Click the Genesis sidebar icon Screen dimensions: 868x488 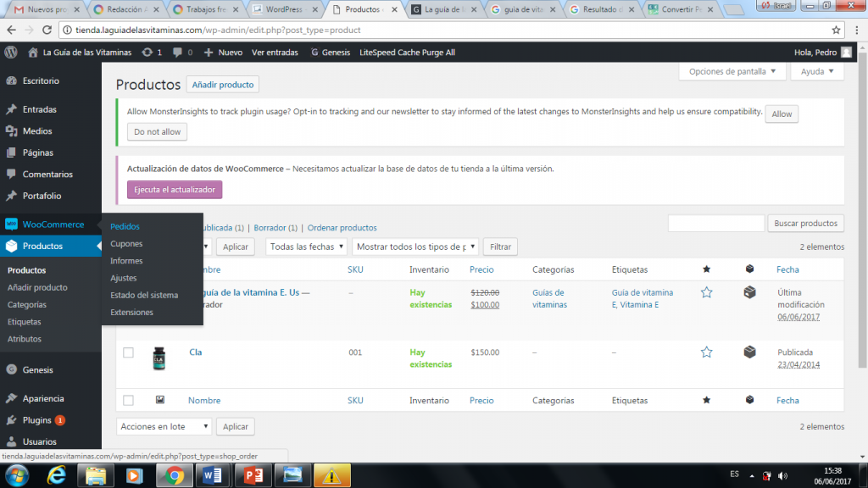[x=12, y=369]
